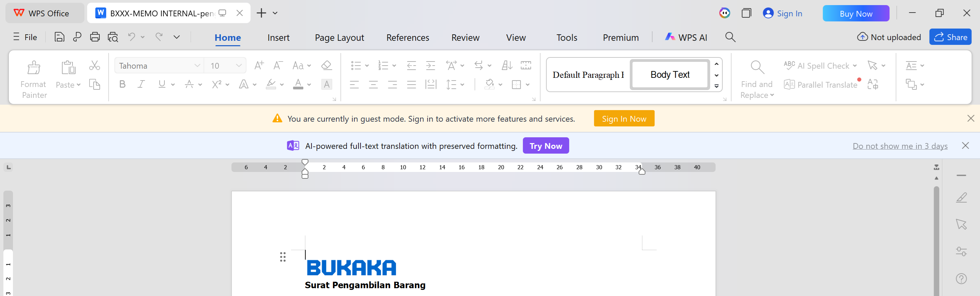Justify text alignment
Screen dimensions: 980x296
point(411,84)
